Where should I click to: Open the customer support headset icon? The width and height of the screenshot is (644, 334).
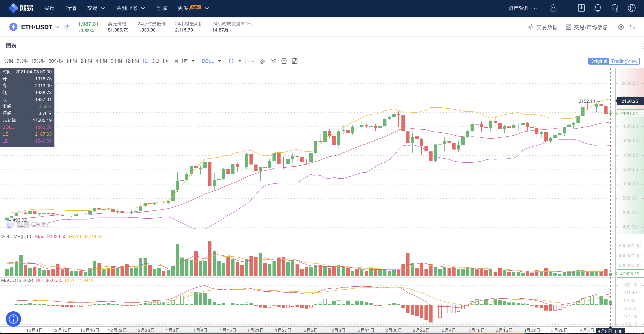click(x=614, y=8)
